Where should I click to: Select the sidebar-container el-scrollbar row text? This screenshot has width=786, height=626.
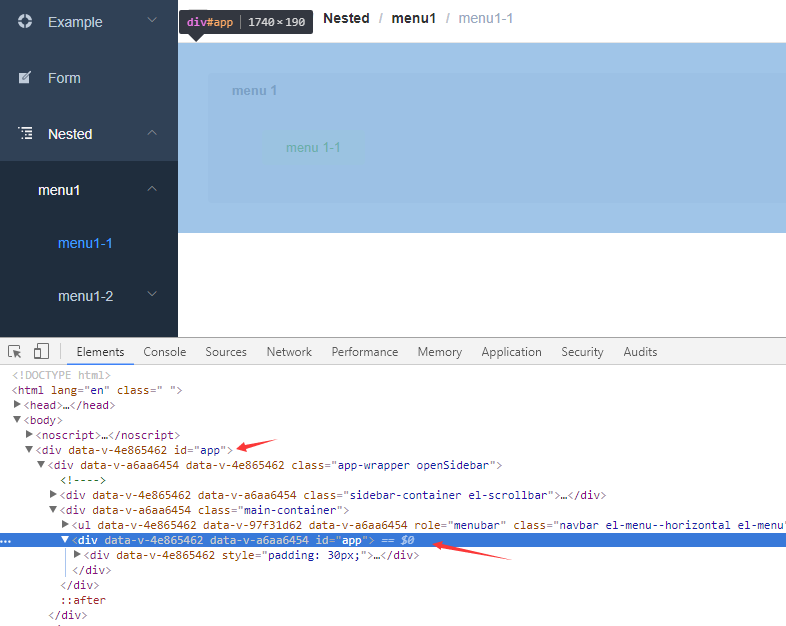tap(333, 495)
